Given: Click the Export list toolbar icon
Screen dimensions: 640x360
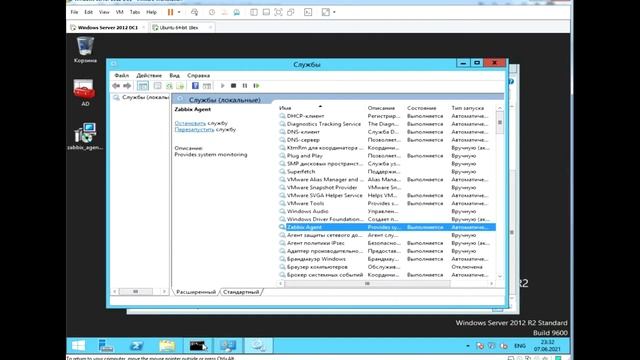Looking at the screenshot, I should click(x=180, y=86).
